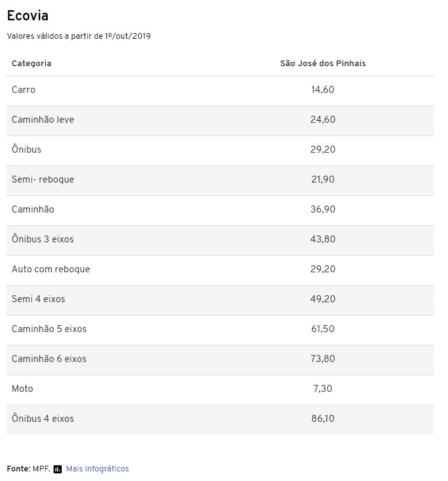The width and height of the screenshot is (448, 481).
Task: Click the Fonte: MPF source text
Action: click(x=29, y=469)
